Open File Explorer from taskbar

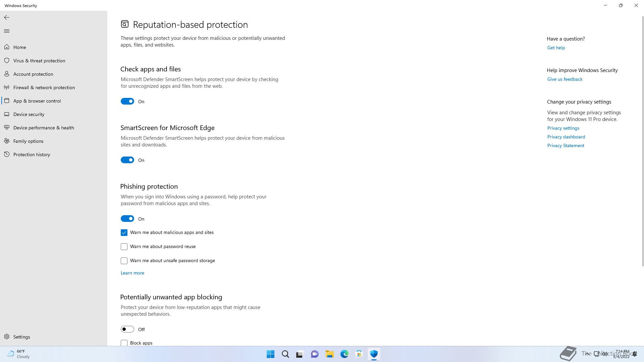(x=329, y=354)
